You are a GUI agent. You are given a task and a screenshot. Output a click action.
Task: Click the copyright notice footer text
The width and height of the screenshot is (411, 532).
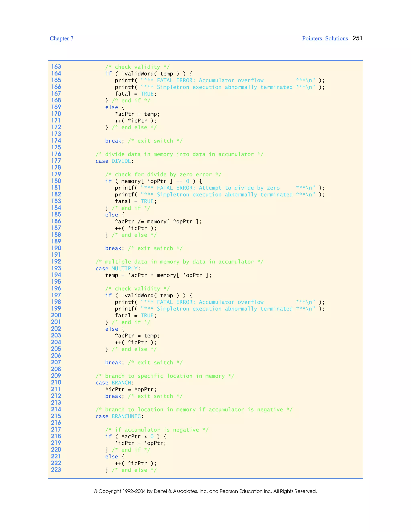205,491
